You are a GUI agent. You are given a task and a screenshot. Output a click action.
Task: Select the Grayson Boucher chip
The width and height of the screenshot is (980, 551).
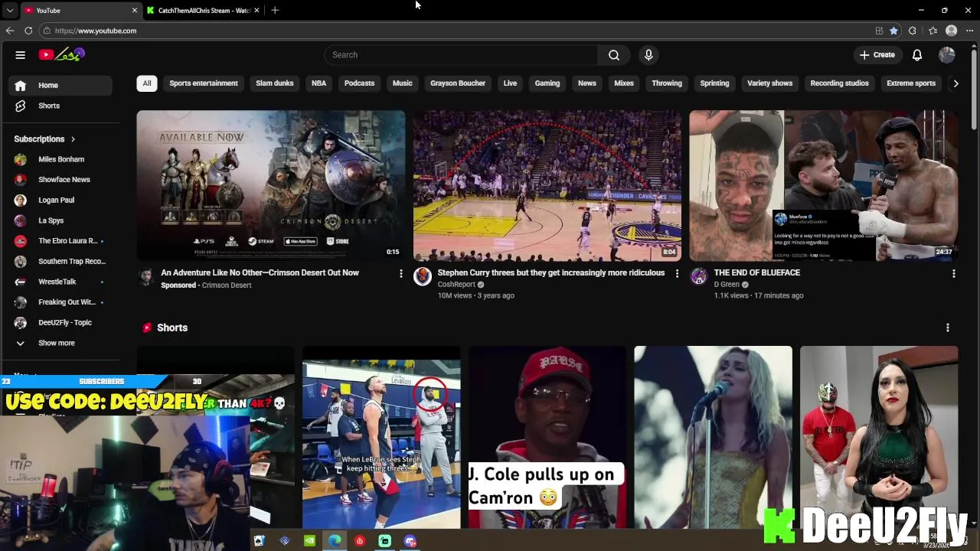pos(458,83)
